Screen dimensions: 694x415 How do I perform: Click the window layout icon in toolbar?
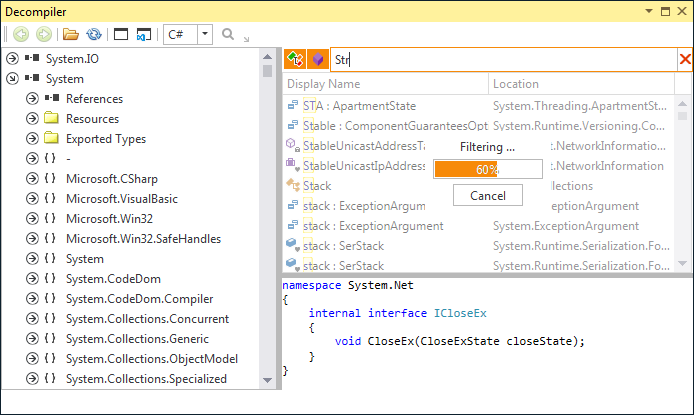[121, 34]
